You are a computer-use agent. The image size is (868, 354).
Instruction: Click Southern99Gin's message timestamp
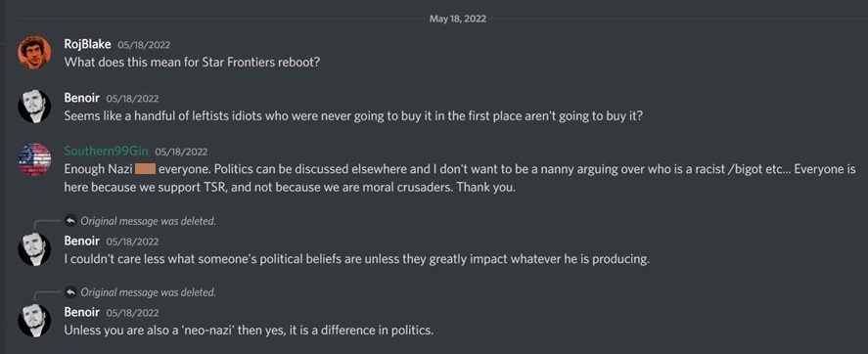pos(181,152)
